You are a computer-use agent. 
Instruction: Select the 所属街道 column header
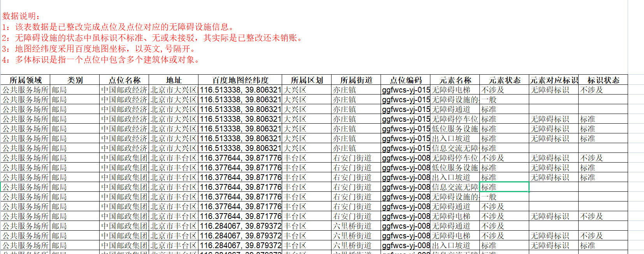point(356,80)
